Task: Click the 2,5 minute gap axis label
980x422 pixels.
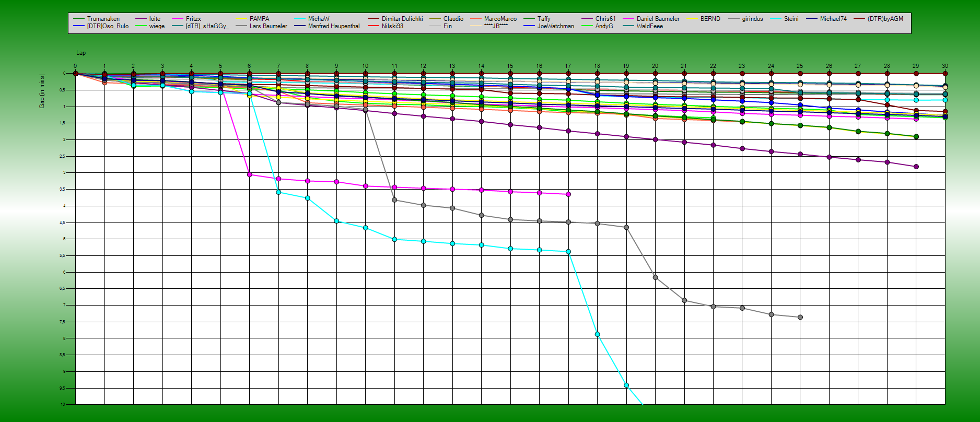Action: pos(63,156)
